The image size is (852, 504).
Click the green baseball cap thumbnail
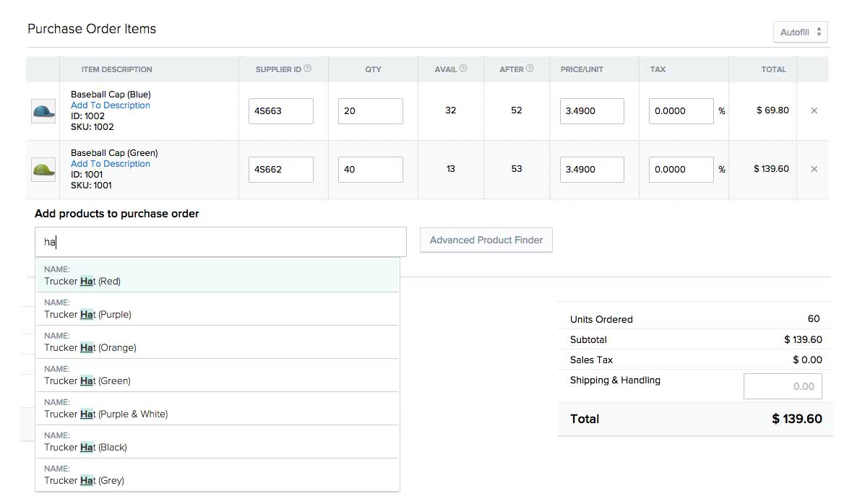(x=43, y=170)
